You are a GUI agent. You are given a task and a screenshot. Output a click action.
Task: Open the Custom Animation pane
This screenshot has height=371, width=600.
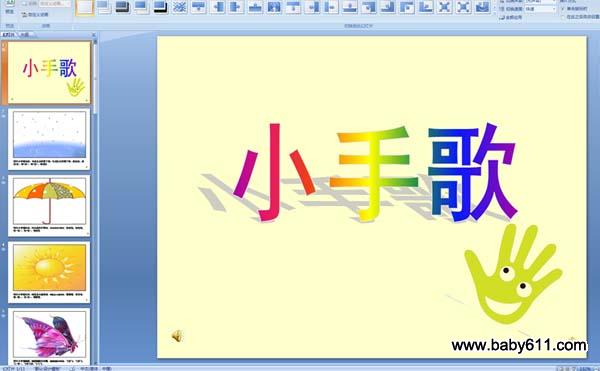pyautogui.click(x=36, y=15)
